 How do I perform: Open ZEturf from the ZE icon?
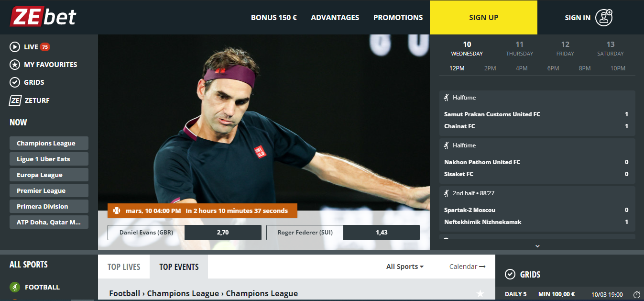point(15,100)
